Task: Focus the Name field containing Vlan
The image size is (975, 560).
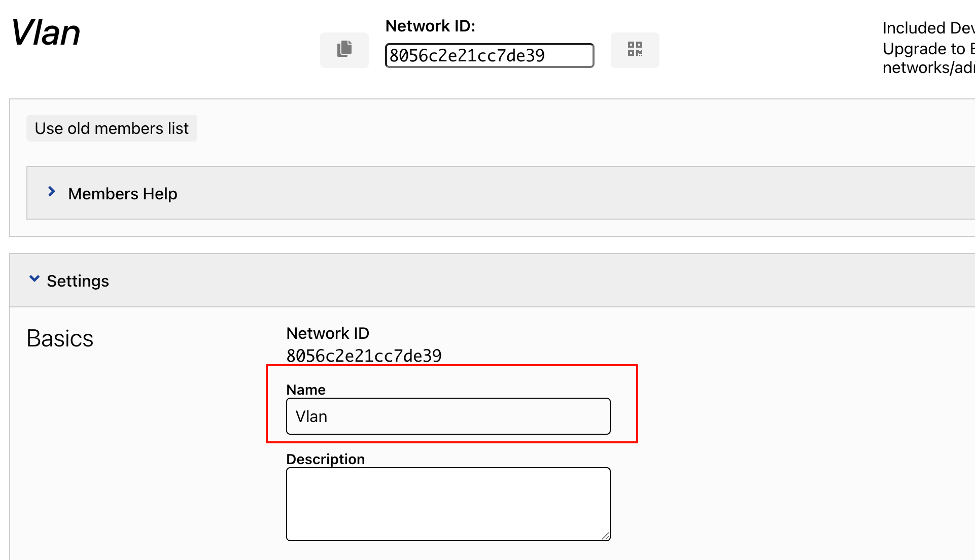Action: pos(448,416)
